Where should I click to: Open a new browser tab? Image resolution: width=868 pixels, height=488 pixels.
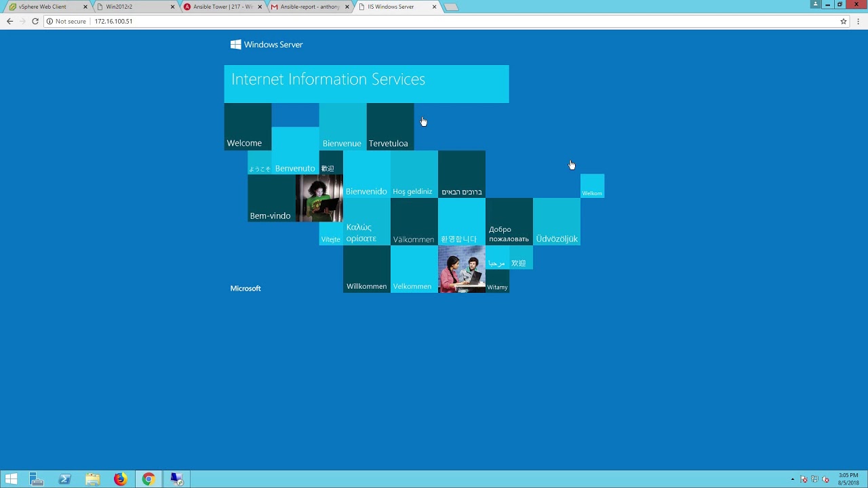click(x=451, y=7)
